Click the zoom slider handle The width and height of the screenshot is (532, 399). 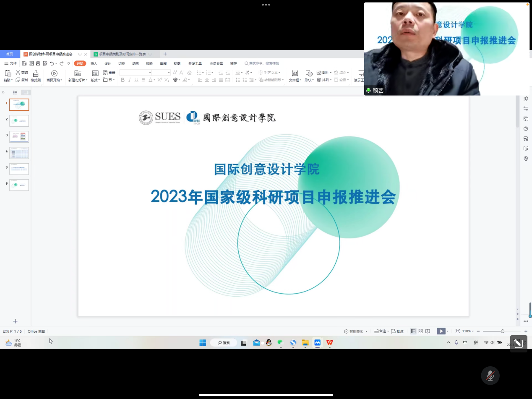click(503, 331)
